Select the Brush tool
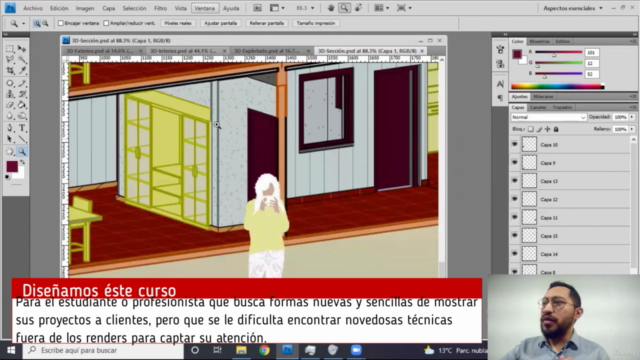This screenshot has height=360, width=640. click(x=22, y=83)
